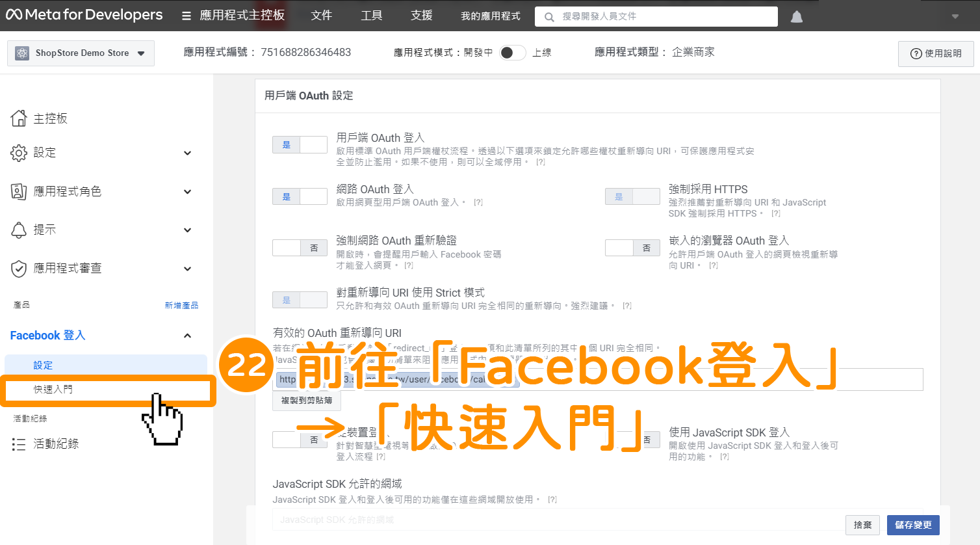Open help tooltip for 嵌入的瀏覽器 OAuth 登入
Screen dimensions: 980x545
point(714,265)
